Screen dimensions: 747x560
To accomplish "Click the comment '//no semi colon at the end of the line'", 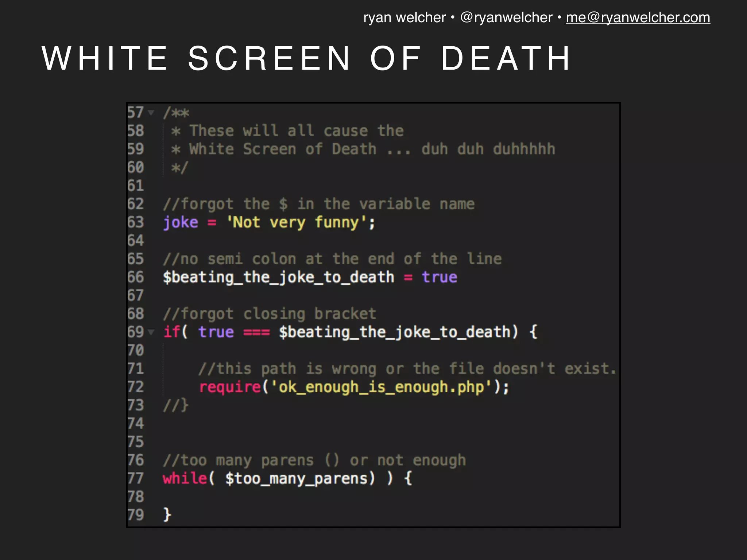I will coord(332,259).
